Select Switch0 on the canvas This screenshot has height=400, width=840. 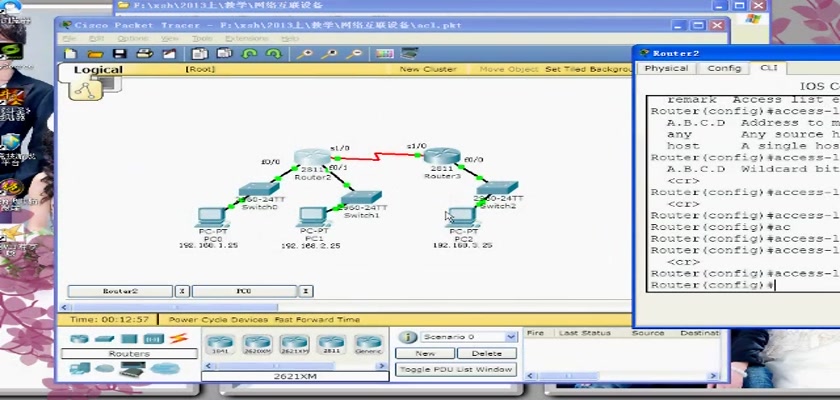coord(259,188)
